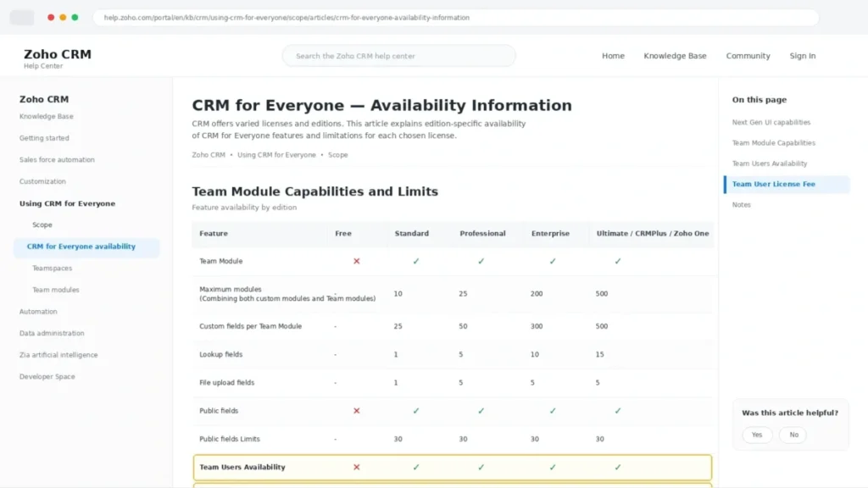Open the Scope sidebar sub-item

click(x=42, y=225)
